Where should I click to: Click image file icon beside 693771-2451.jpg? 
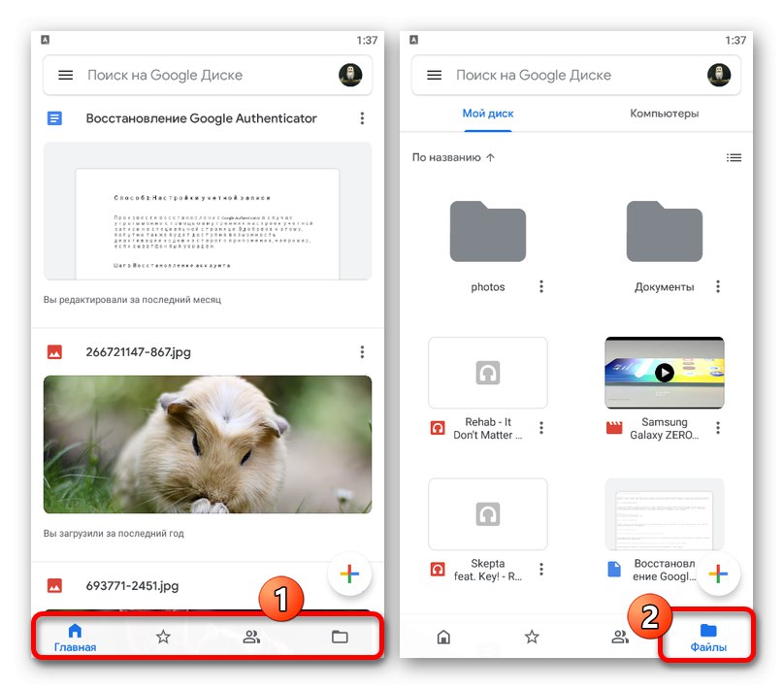click(x=54, y=585)
